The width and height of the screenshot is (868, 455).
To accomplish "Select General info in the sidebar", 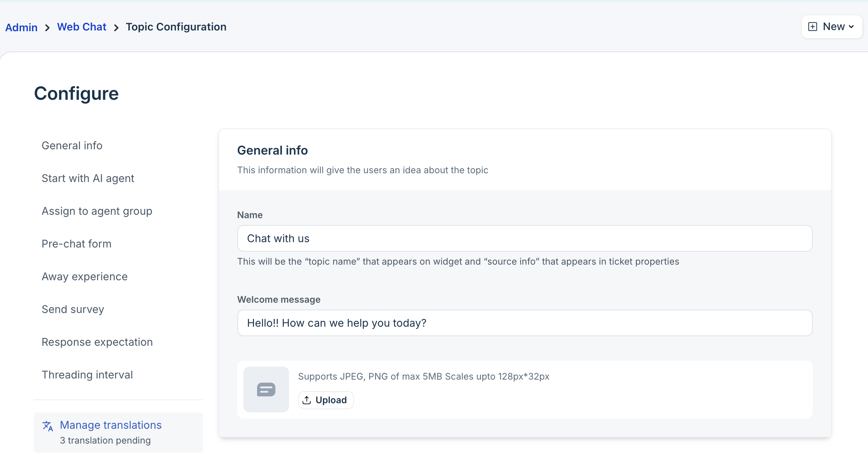I will pos(72,145).
